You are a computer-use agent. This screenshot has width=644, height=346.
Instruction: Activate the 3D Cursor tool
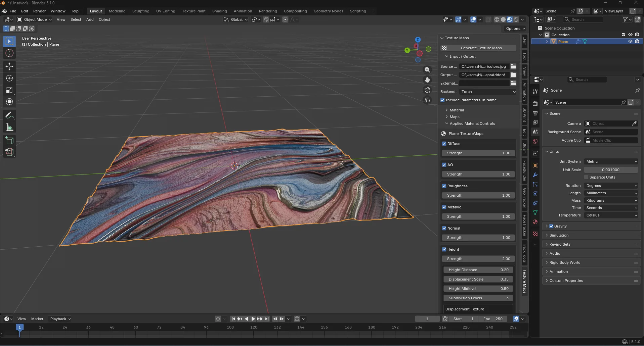pos(9,53)
